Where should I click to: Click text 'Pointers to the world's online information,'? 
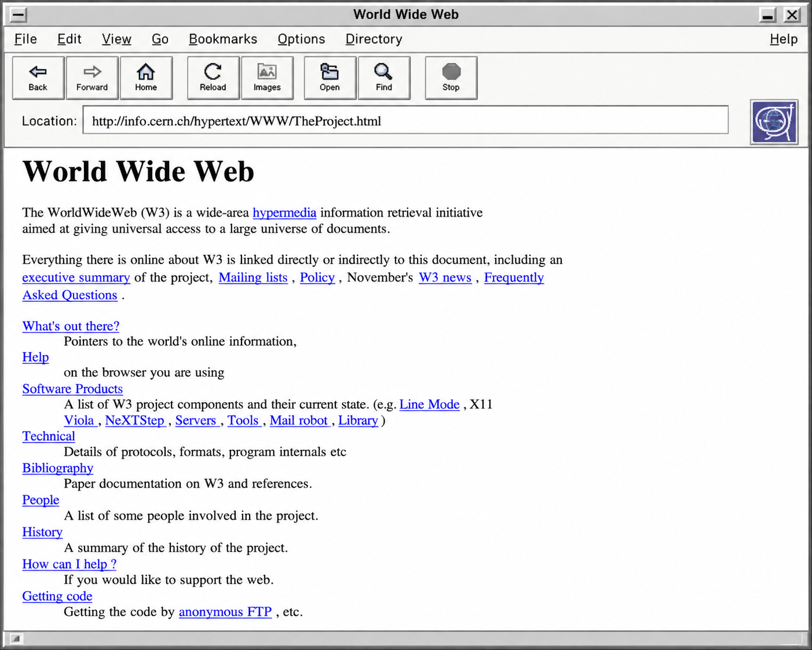[180, 341]
